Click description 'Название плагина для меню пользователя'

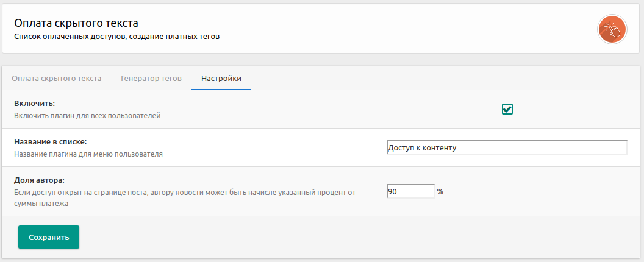click(x=88, y=154)
